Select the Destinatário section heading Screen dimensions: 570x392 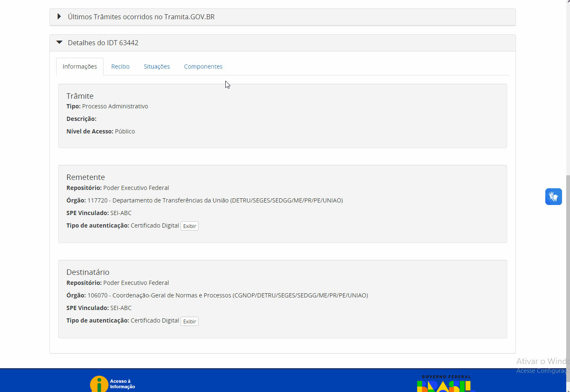tap(88, 272)
